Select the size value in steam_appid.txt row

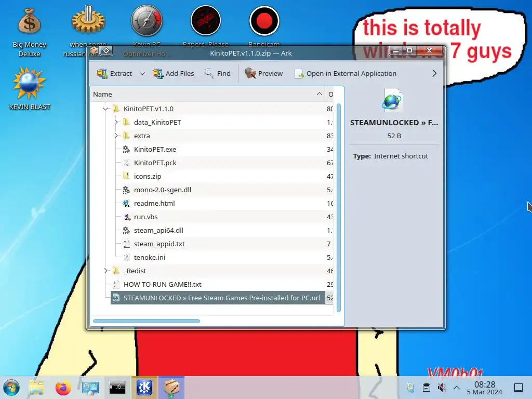329,244
